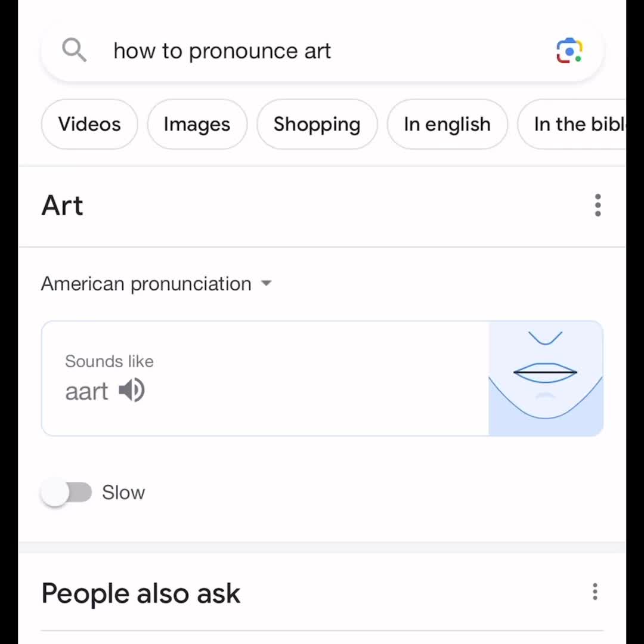This screenshot has height=644, width=644.
Task: Play the aart pronunciation audio
Action: (x=131, y=390)
